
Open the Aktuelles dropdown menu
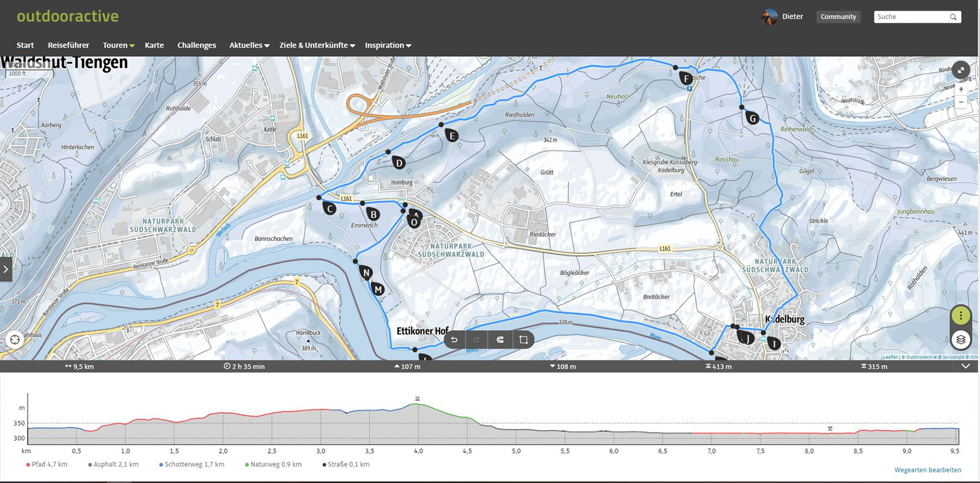(x=249, y=45)
